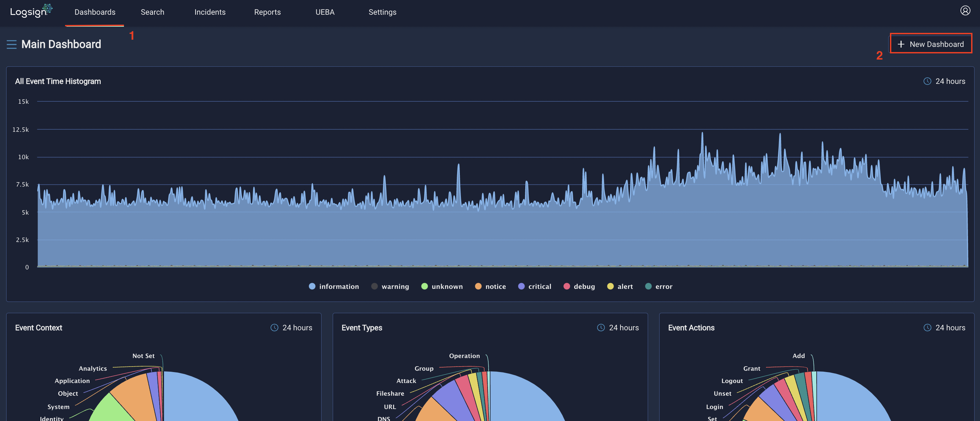980x421 pixels.
Task: Open the hamburger menu beside Main Dashboard
Action: point(11,44)
